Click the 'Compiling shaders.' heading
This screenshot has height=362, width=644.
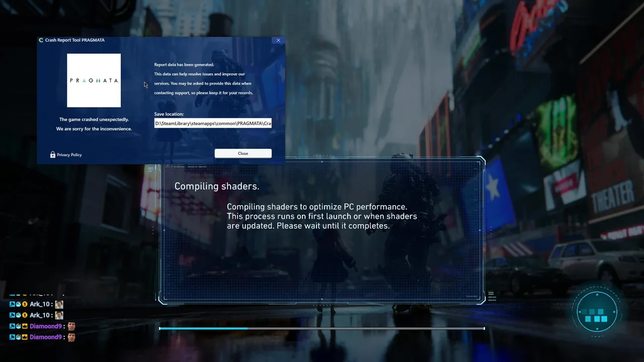(x=217, y=187)
